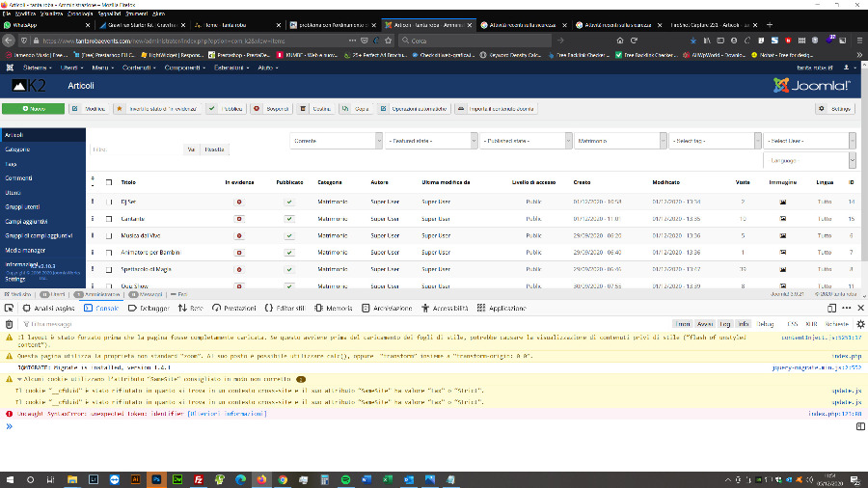Toggle responsive design mode icon in DevTools
This screenshot has width=868, height=488.
[831, 309]
